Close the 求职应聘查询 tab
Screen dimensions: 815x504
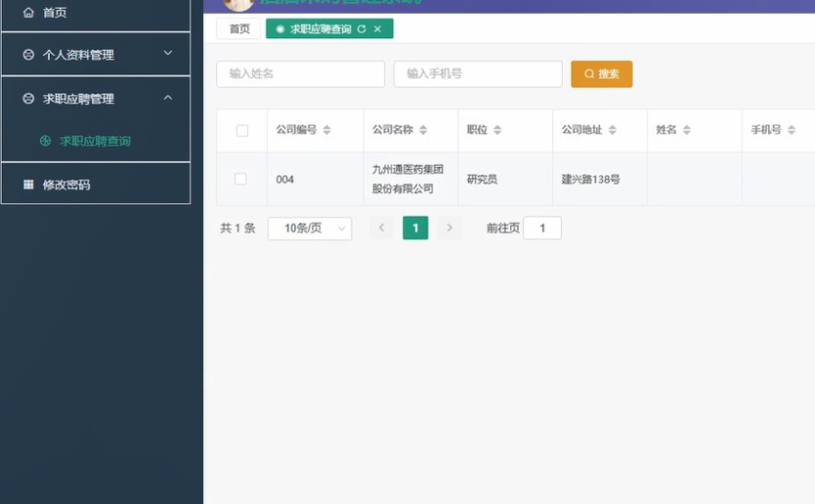(378, 29)
